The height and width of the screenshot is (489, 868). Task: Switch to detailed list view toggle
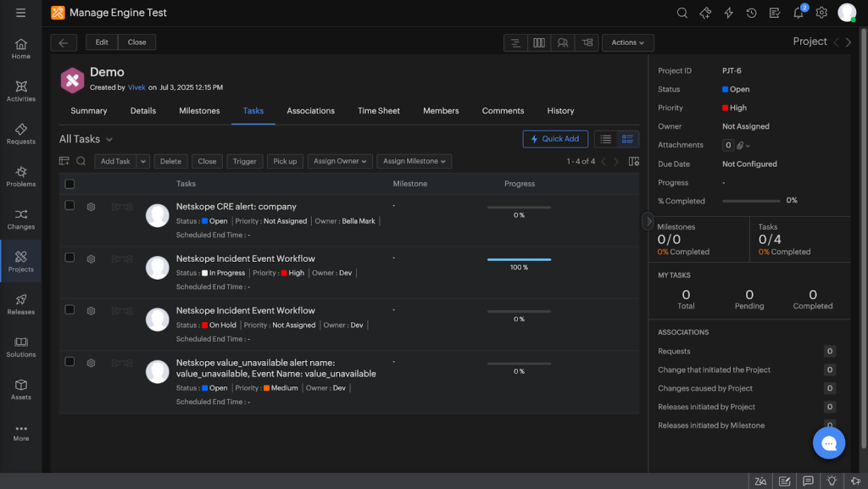click(627, 139)
